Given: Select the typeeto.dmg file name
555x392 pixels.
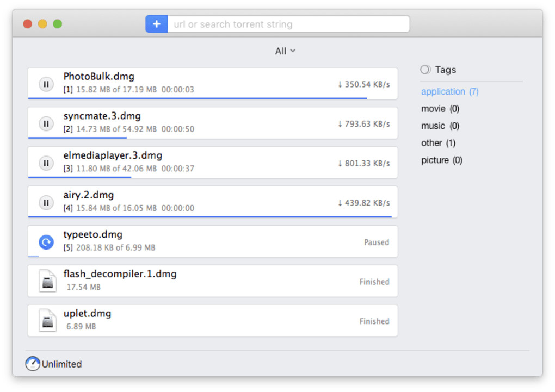Looking at the screenshot, I should (x=92, y=234).
